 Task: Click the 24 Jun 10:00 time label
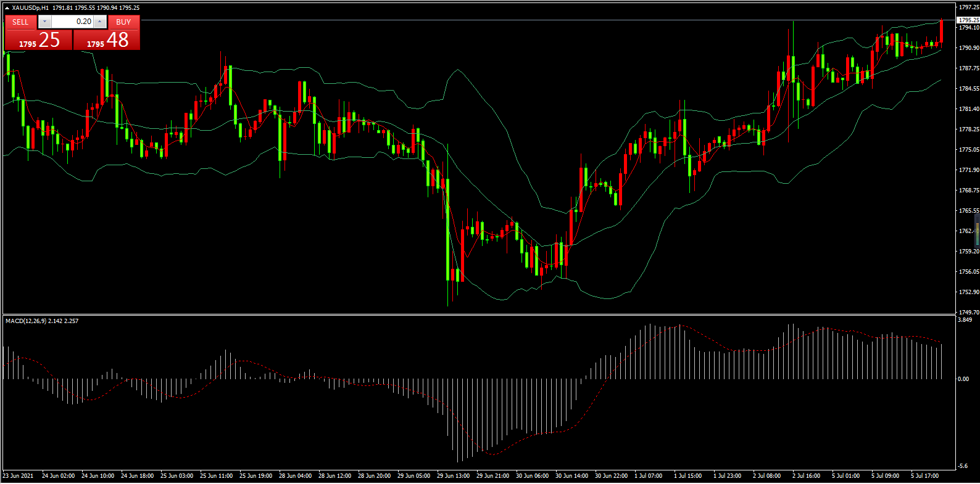98,476
